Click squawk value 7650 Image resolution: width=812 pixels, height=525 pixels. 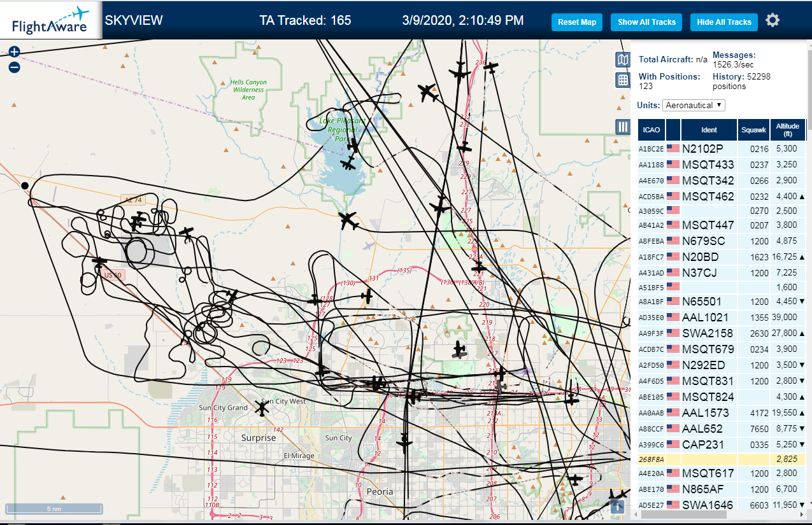(x=759, y=429)
